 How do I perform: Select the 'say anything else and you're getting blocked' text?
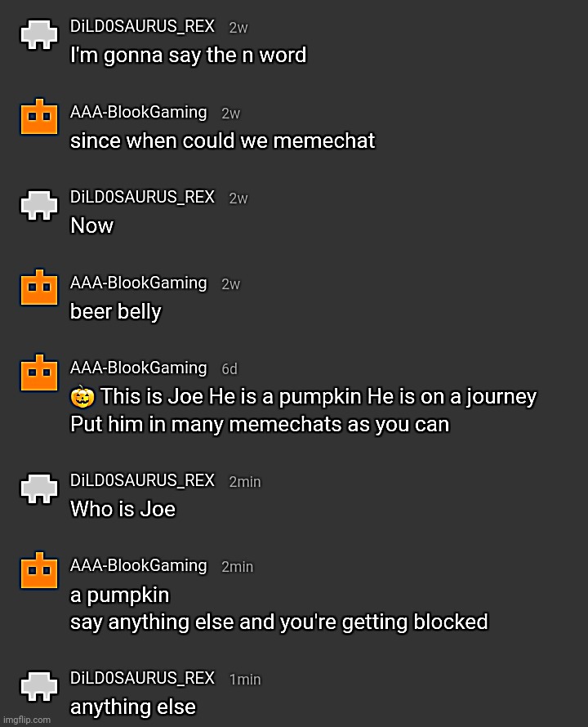[279, 622]
